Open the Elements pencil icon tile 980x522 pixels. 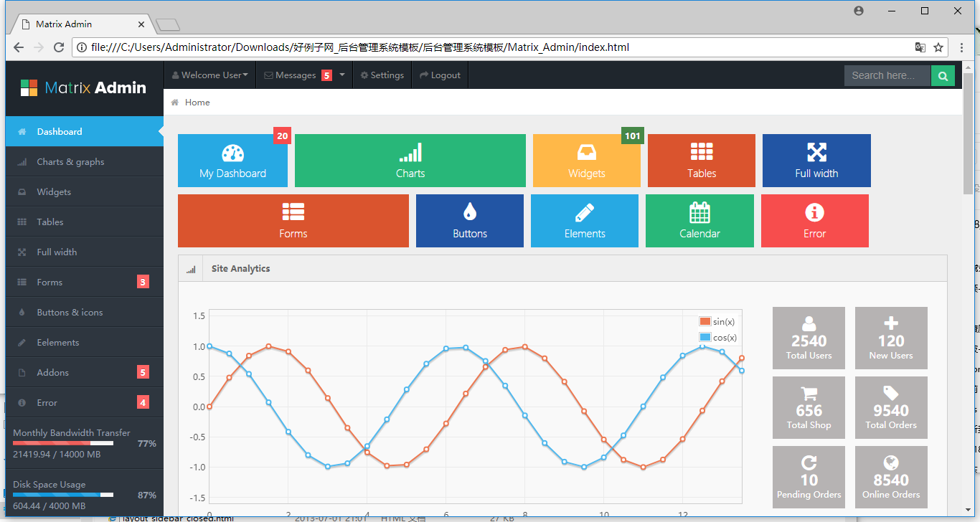point(585,221)
